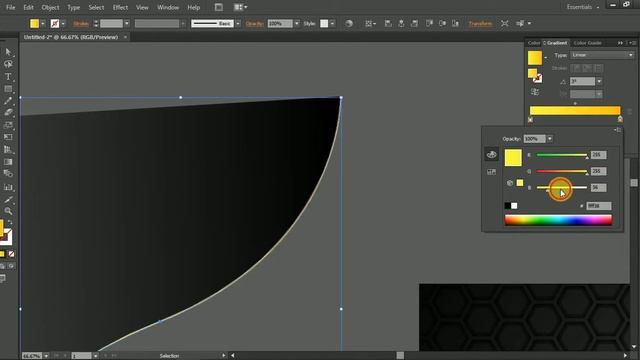
Task: Select the Slice tool
Action: coord(8,199)
